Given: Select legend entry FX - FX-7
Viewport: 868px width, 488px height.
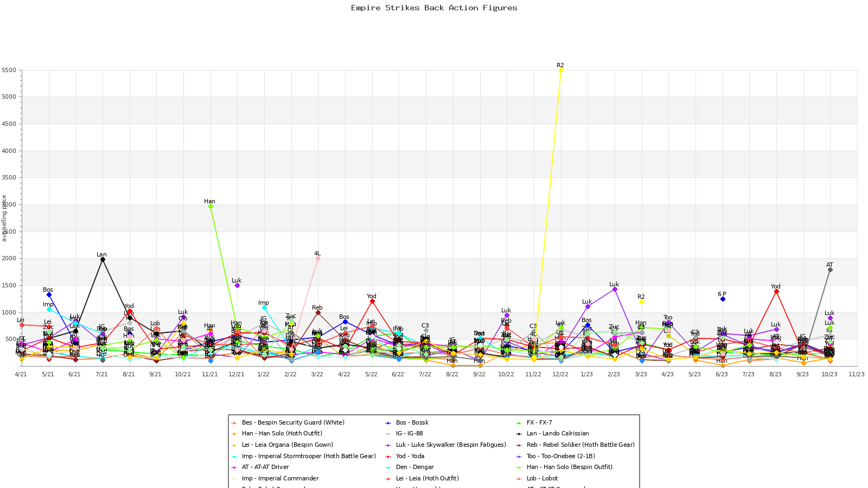Looking at the screenshot, I should 539,422.
